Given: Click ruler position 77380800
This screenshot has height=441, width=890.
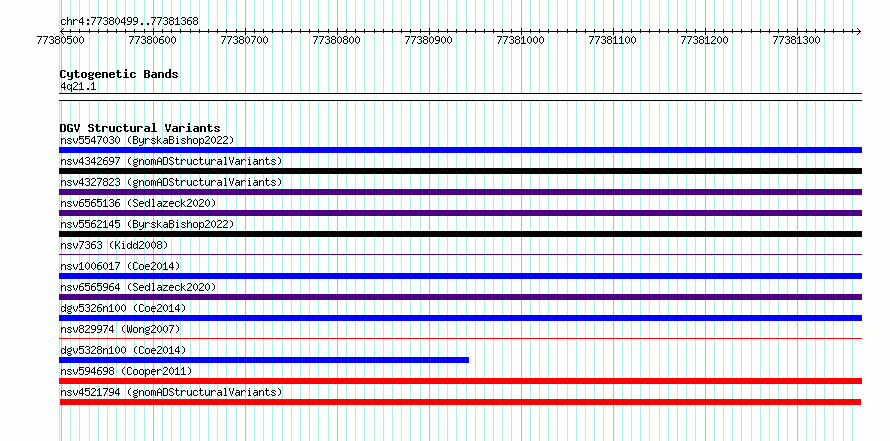Looking at the screenshot, I should pyautogui.click(x=337, y=41).
